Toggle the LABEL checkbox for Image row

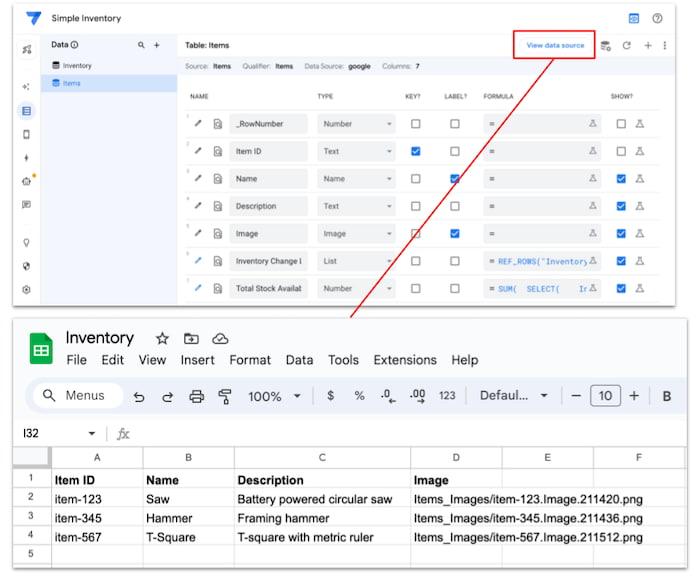point(455,234)
